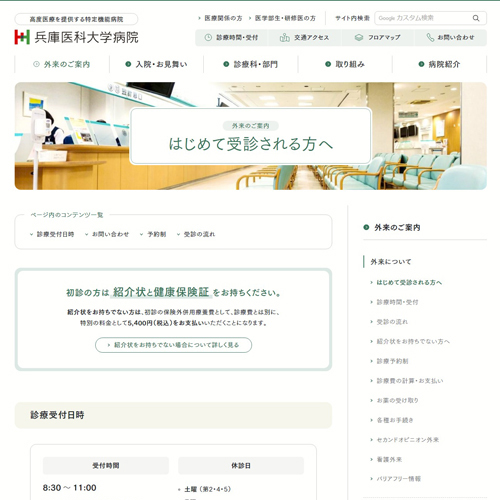Image resolution: width=500 pixels, height=500 pixels.
Task: Click 紹介状をお持ちでない場合について詳しく見る button
Action: 173,345
